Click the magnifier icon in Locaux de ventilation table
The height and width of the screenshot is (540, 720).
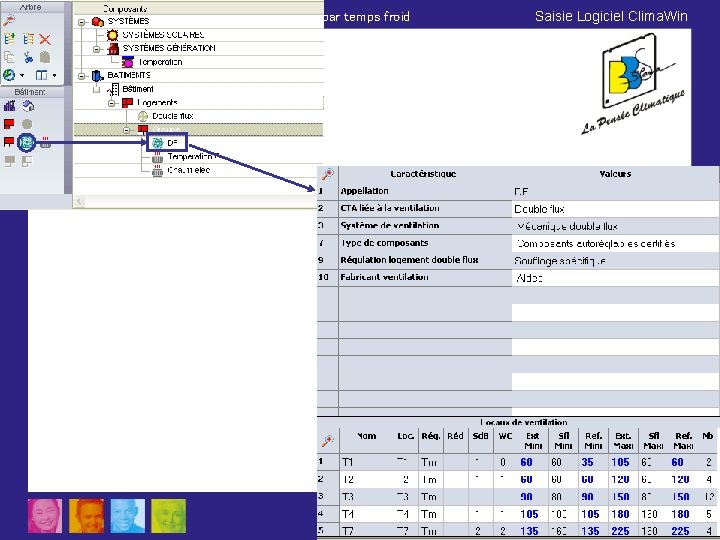(x=328, y=441)
